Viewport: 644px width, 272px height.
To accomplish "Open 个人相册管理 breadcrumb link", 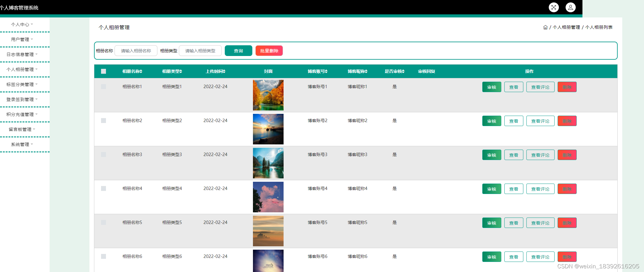I will click(566, 27).
